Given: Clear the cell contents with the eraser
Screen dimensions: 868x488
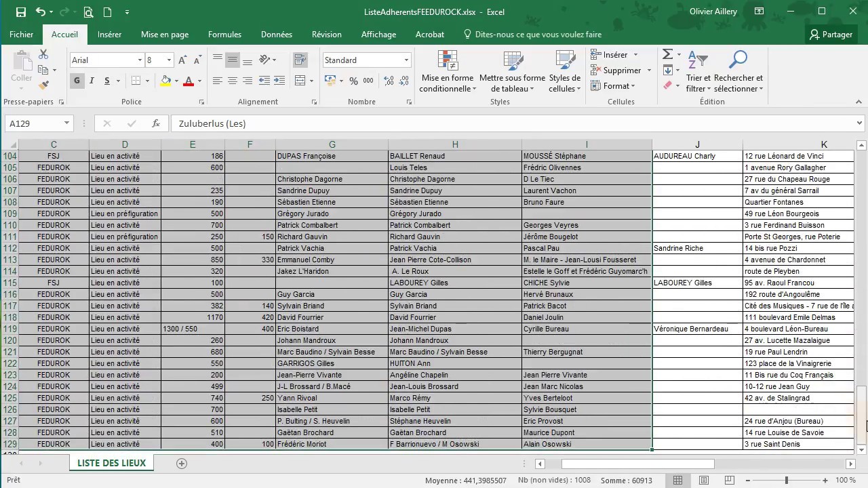Looking at the screenshot, I should click(667, 85).
